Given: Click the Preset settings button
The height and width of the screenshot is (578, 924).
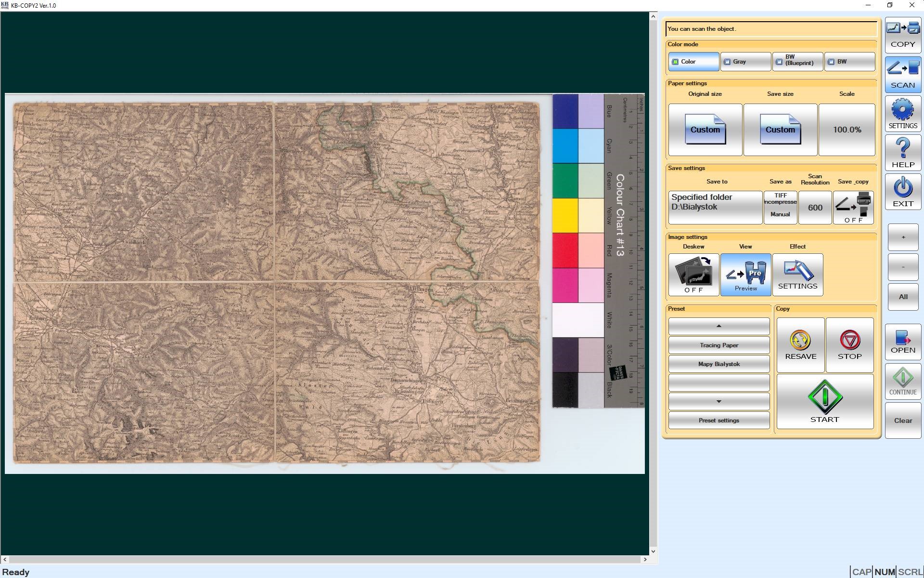Looking at the screenshot, I should click(x=719, y=420).
